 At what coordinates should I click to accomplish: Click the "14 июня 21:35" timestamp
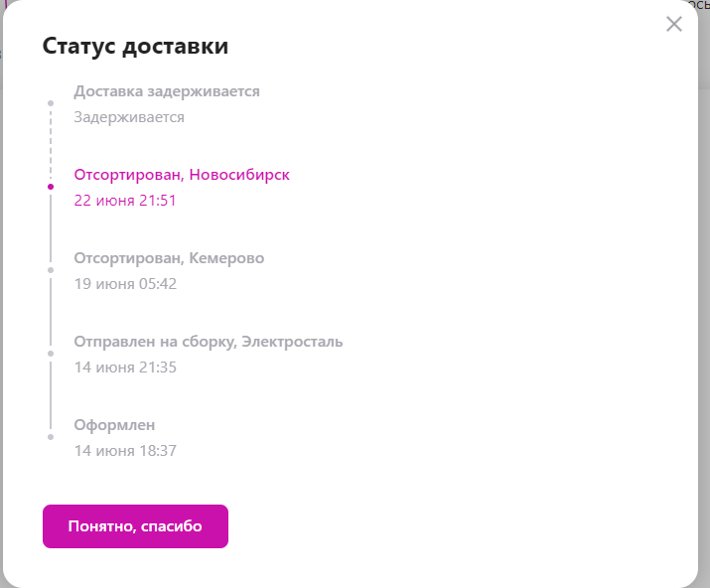point(125,367)
